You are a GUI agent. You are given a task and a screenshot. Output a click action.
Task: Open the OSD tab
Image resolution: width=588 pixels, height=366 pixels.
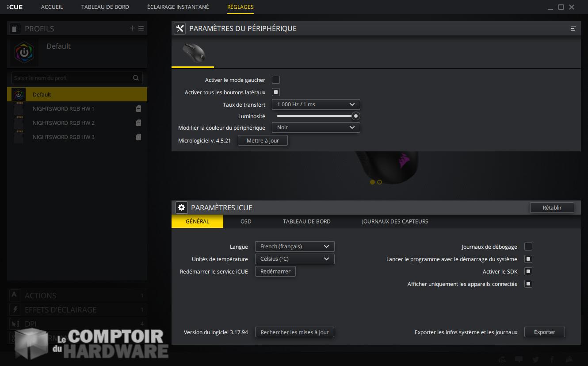coord(246,221)
